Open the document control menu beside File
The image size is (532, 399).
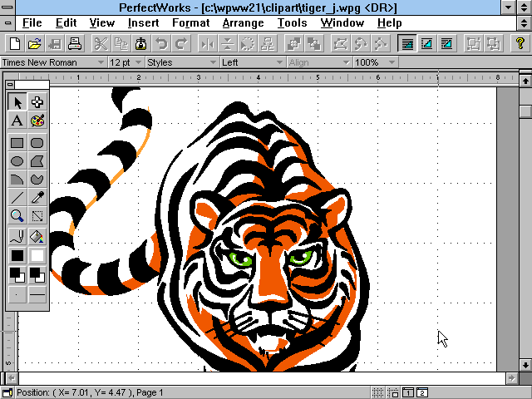(7, 23)
